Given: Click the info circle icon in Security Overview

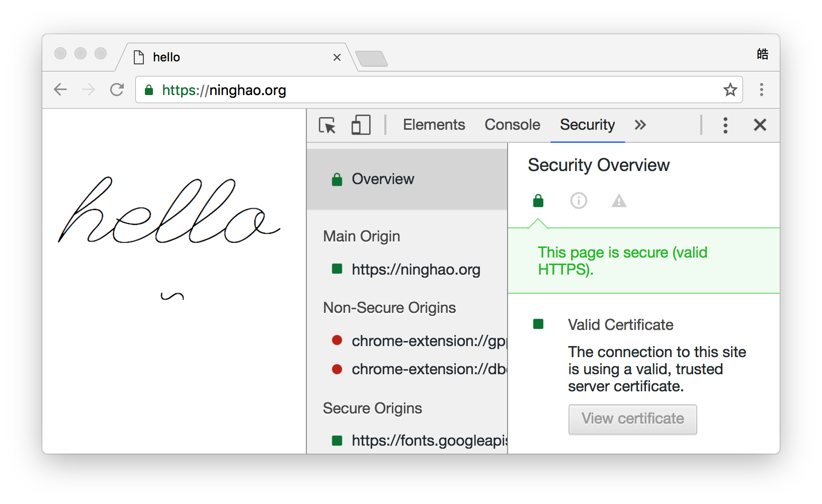Looking at the screenshot, I should pyautogui.click(x=579, y=201).
